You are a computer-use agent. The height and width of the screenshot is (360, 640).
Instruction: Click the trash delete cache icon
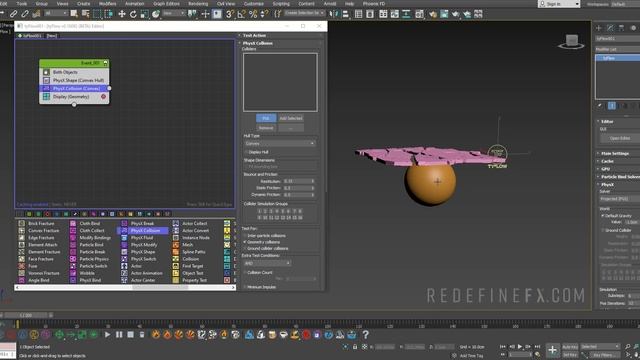click(x=142, y=335)
